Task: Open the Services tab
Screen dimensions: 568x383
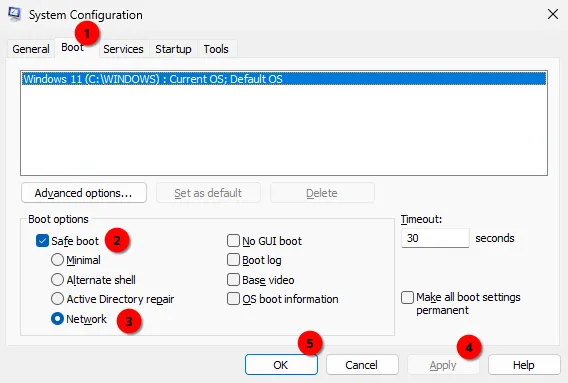Action: tap(123, 49)
